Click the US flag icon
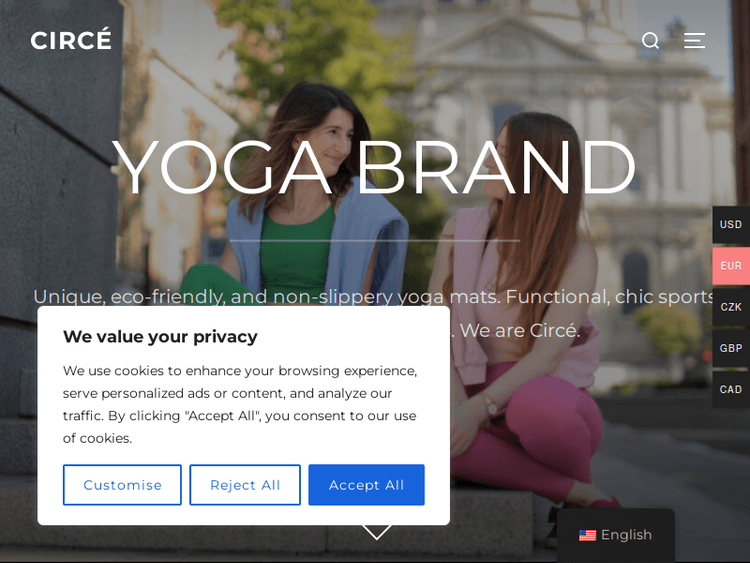Viewport: 750px width, 563px height. tap(587, 535)
